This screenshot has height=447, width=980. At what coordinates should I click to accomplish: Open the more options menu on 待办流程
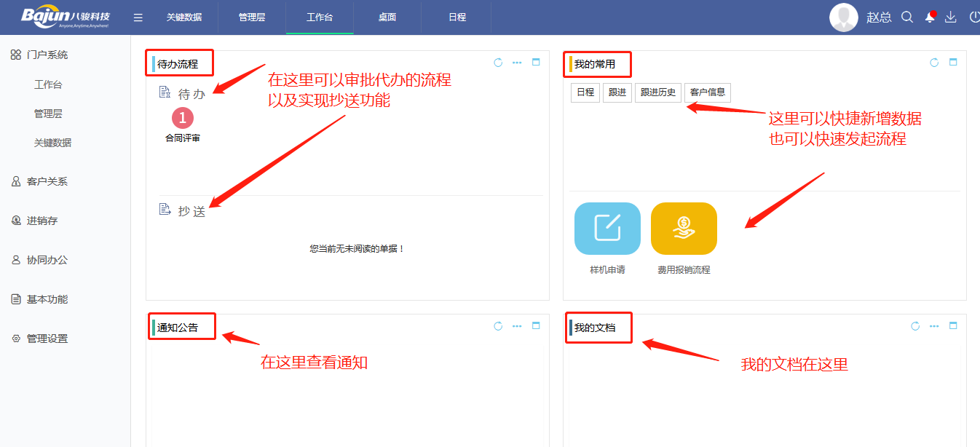pos(517,63)
